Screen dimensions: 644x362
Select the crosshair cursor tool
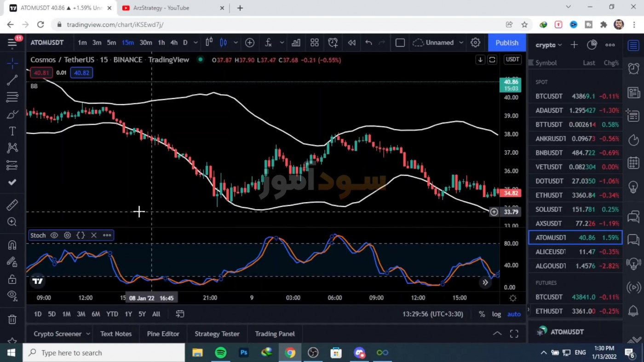tap(12, 63)
